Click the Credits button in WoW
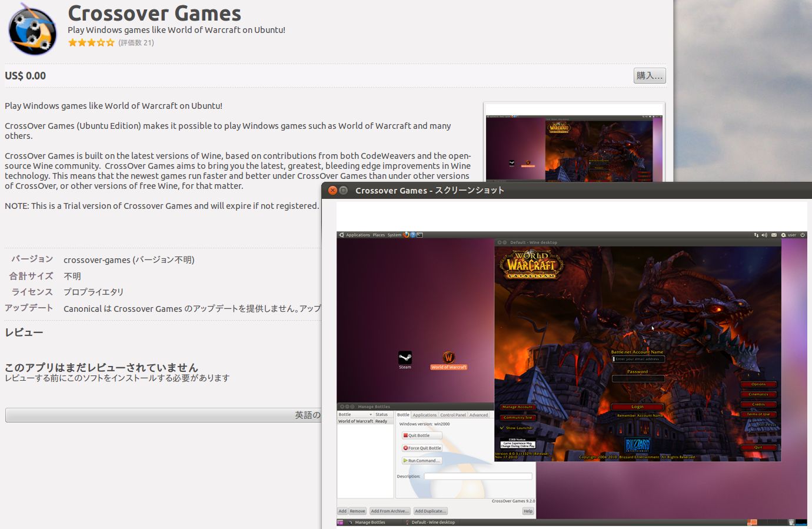812x529 pixels. 758,404
